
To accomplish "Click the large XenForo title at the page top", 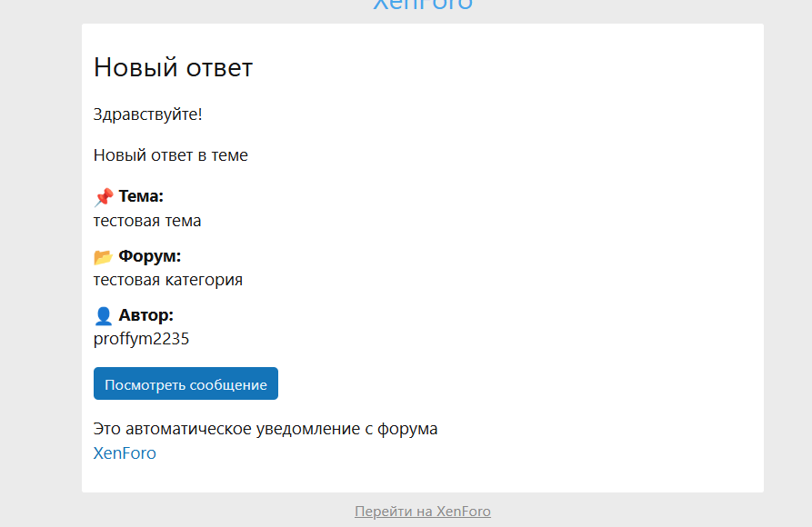I will (x=422, y=5).
